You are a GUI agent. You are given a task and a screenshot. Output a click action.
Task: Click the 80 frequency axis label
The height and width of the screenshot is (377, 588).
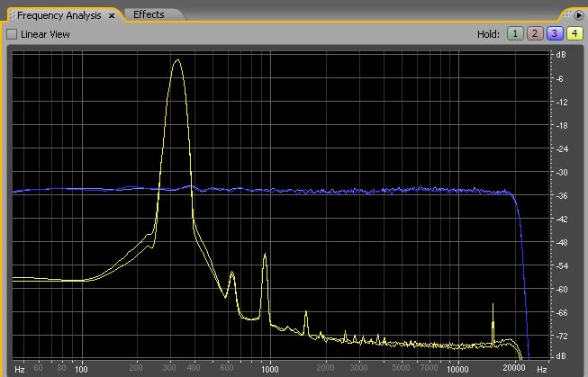coord(61,368)
